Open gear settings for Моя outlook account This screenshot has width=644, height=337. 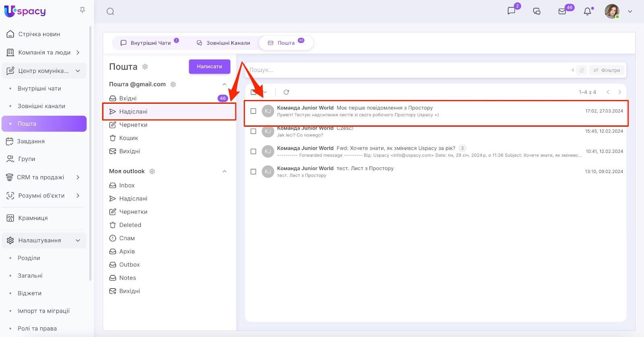(152, 171)
